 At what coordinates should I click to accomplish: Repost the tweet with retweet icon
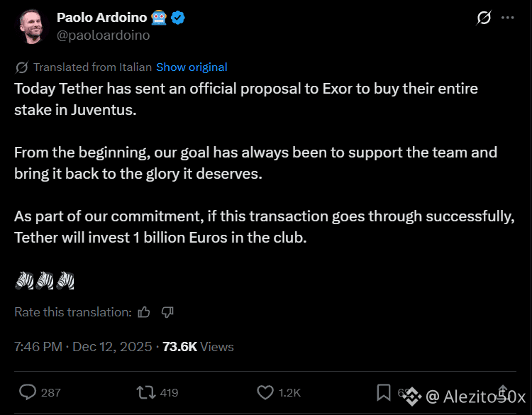click(146, 392)
